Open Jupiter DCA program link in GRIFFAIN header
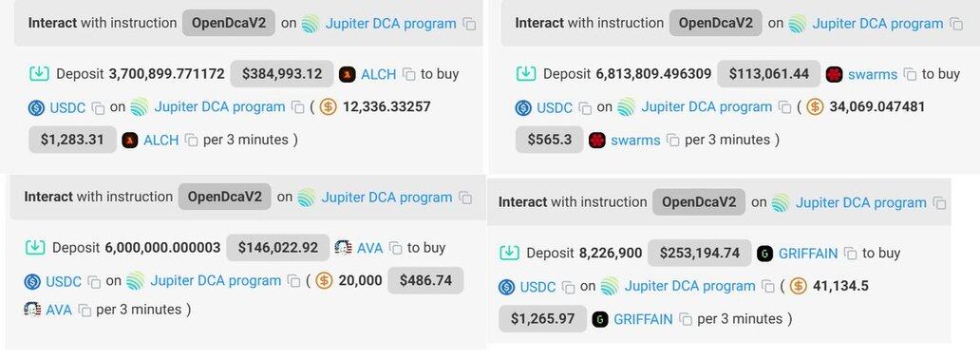The height and width of the screenshot is (359, 980). 860,202
